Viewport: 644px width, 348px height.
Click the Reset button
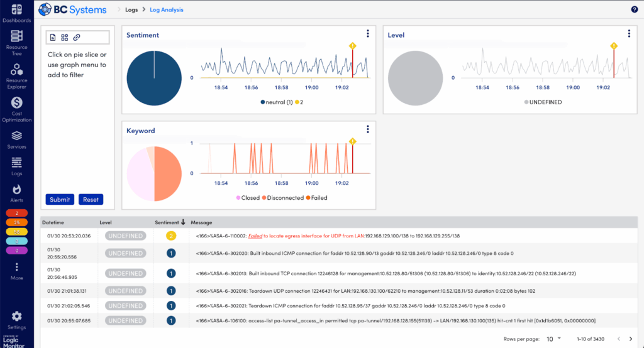pos(91,200)
